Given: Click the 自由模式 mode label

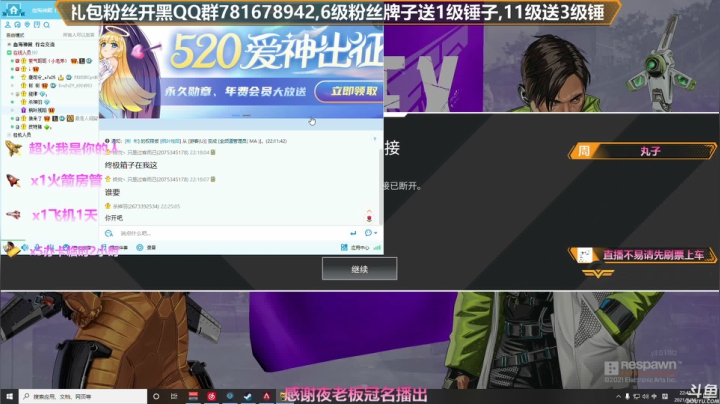Looking at the screenshot, I should click(x=15, y=35).
